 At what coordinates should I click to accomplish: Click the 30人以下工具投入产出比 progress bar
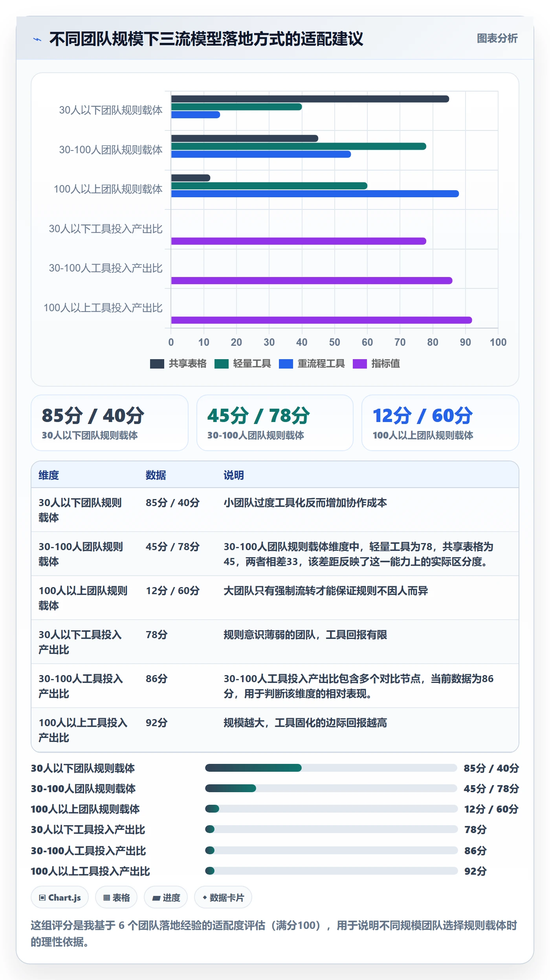click(x=331, y=829)
